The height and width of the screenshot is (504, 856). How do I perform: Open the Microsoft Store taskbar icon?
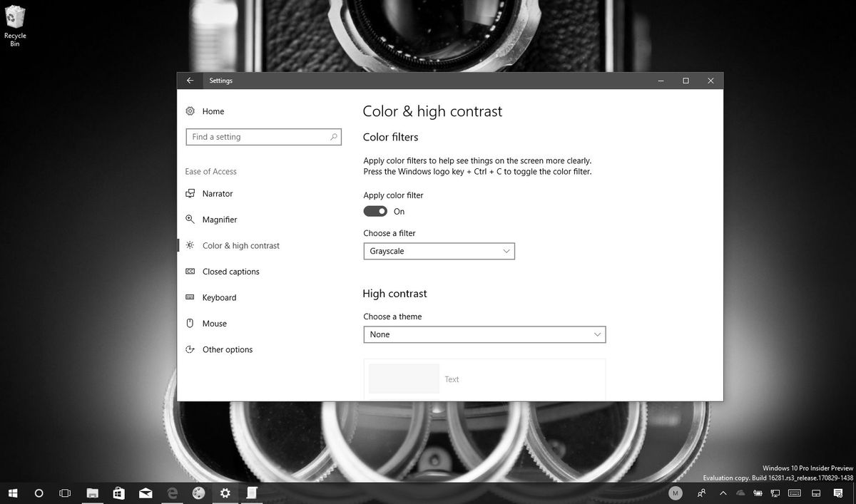(118, 493)
